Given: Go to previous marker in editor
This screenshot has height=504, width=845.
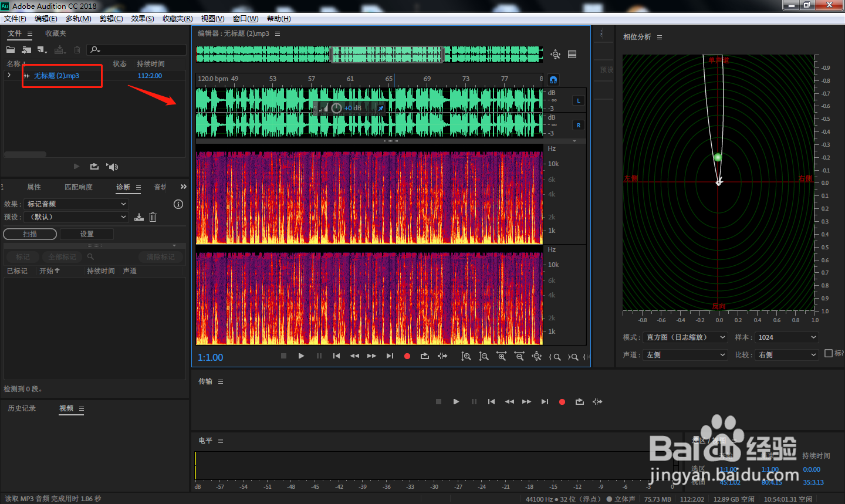Looking at the screenshot, I should (336, 356).
